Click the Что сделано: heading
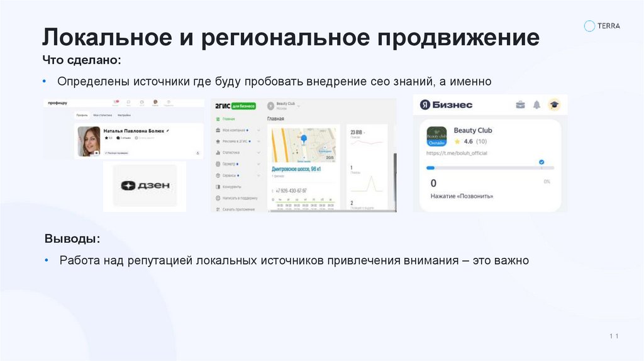Image resolution: width=644 pixels, height=361 pixels. 82,60
